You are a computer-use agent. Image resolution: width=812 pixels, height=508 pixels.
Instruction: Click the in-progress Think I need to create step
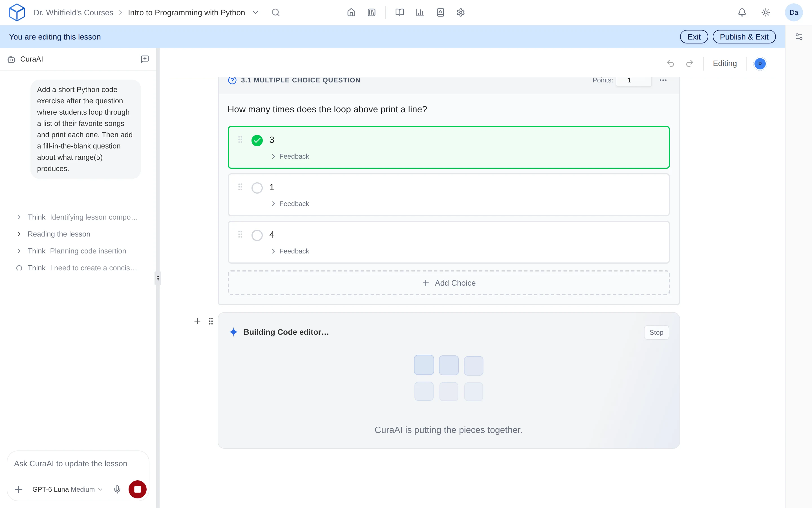(x=77, y=268)
